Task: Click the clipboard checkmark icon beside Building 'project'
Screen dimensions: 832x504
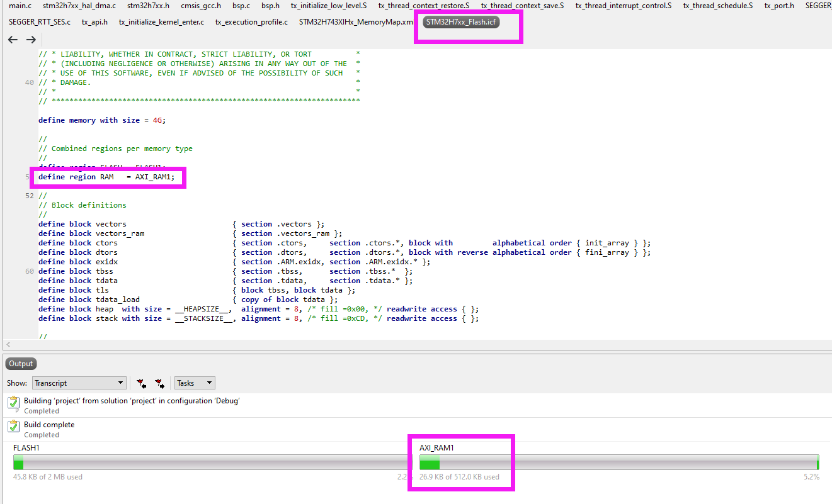Action: 13,403
